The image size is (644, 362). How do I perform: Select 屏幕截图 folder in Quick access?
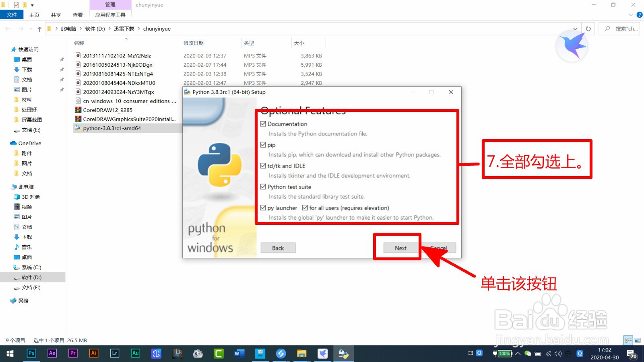pyautogui.click(x=31, y=120)
